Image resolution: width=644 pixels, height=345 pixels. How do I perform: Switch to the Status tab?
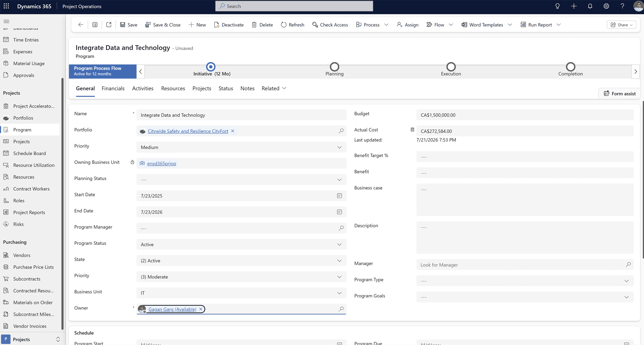tap(226, 88)
